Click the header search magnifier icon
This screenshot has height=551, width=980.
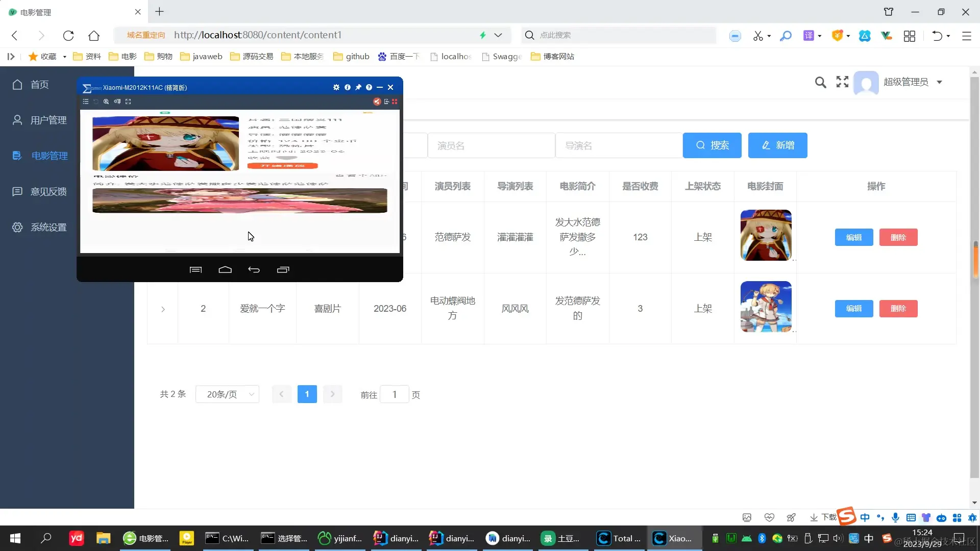click(820, 82)
